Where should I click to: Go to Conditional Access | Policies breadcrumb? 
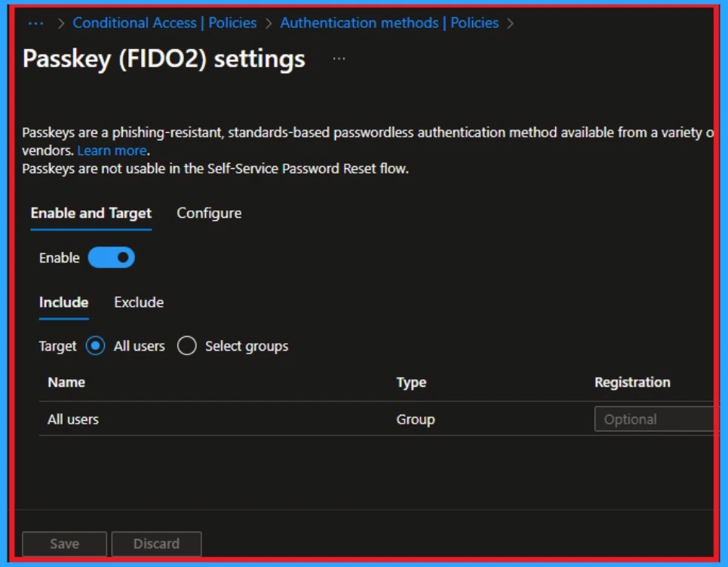[x=164, y=23]
